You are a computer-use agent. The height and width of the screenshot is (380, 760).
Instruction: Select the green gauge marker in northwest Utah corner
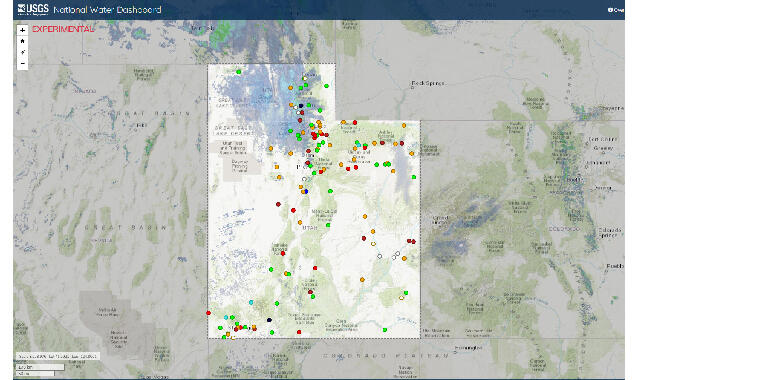point(239,72)
